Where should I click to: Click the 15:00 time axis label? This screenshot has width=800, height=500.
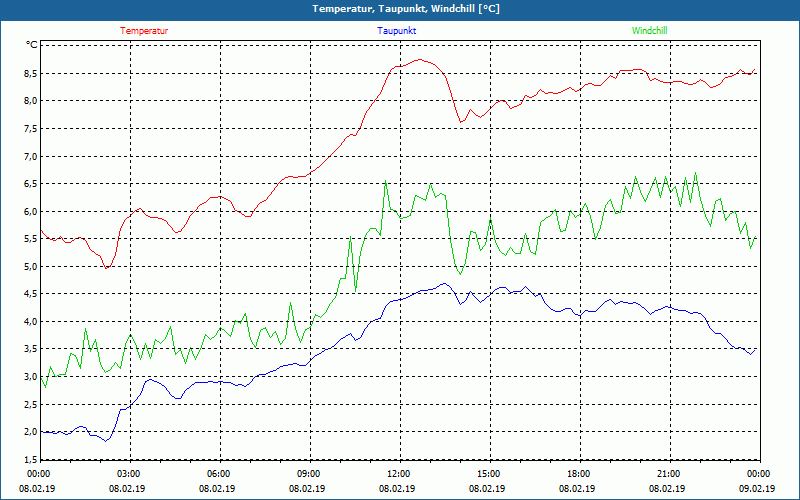coord(490,474)
